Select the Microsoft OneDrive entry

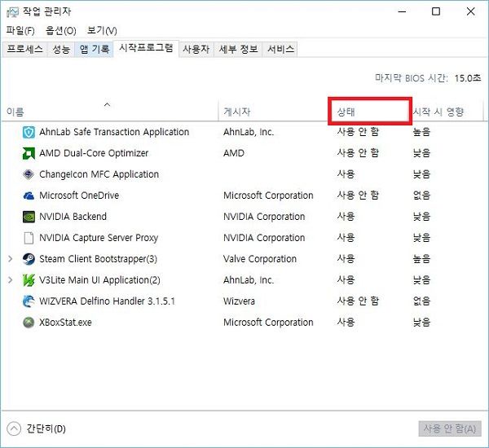pos(244,195)
